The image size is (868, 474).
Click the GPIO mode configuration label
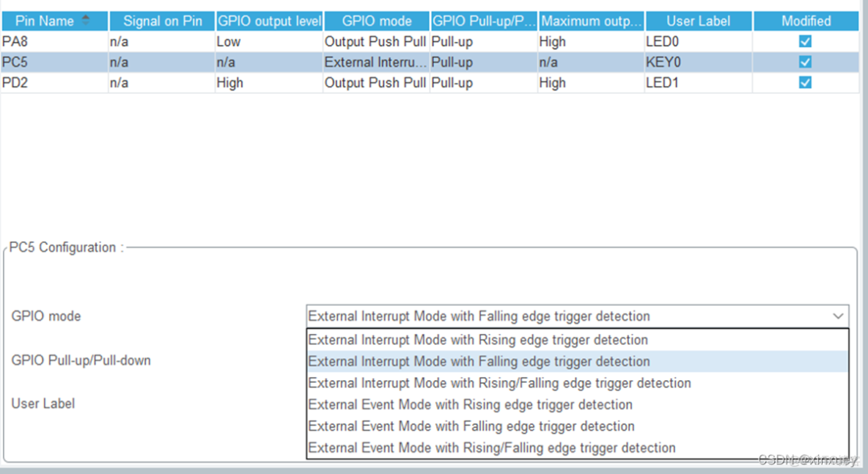coord(46,316)
